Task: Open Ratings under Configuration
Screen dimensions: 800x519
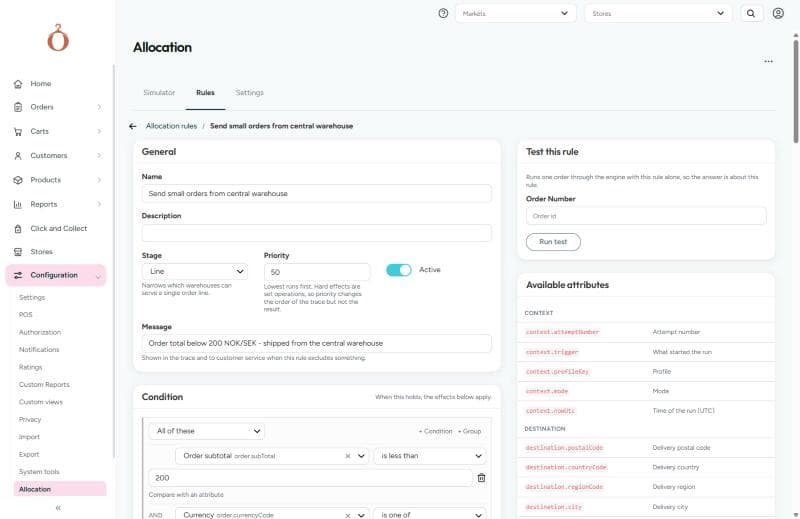Action: coord(31,367)
